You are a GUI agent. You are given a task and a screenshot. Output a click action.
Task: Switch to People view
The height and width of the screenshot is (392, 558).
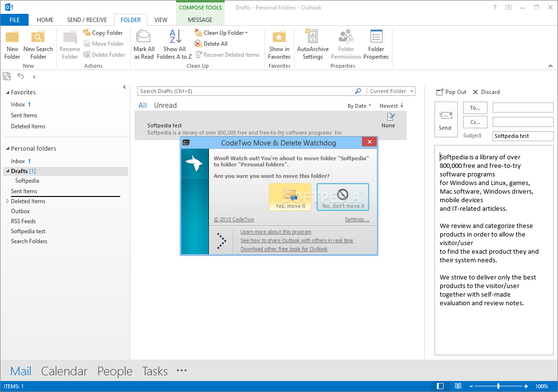(x=115, y=371)
